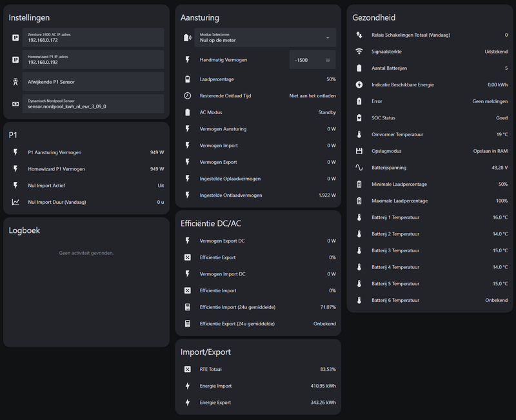Image resolution: width=516 pixels, height=420 pixels.
Task: Open the Dynamisch Nordpool Sensor field
Action: pyautogui.click(x=93, y=104)
